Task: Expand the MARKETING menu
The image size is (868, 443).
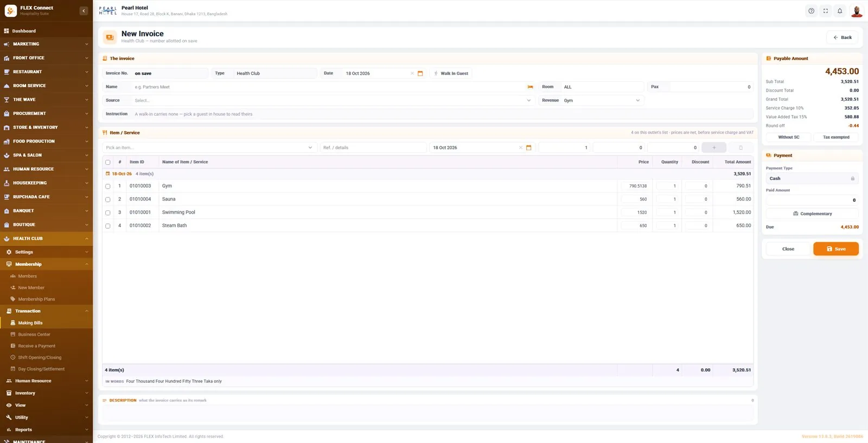Action: [46, 44]
